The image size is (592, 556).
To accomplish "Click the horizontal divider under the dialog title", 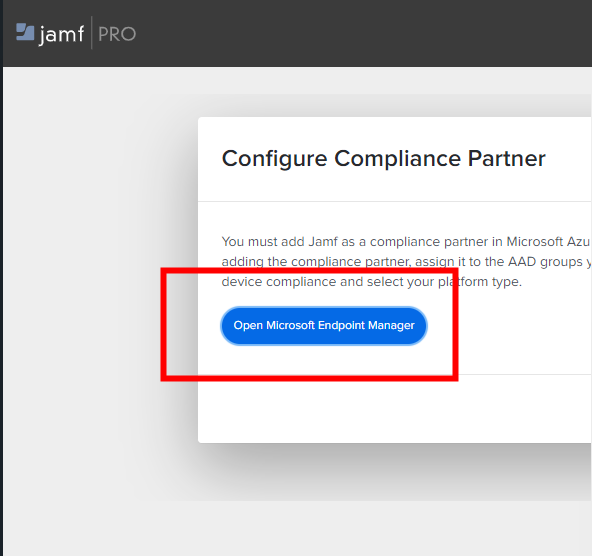I will point(395,202).
